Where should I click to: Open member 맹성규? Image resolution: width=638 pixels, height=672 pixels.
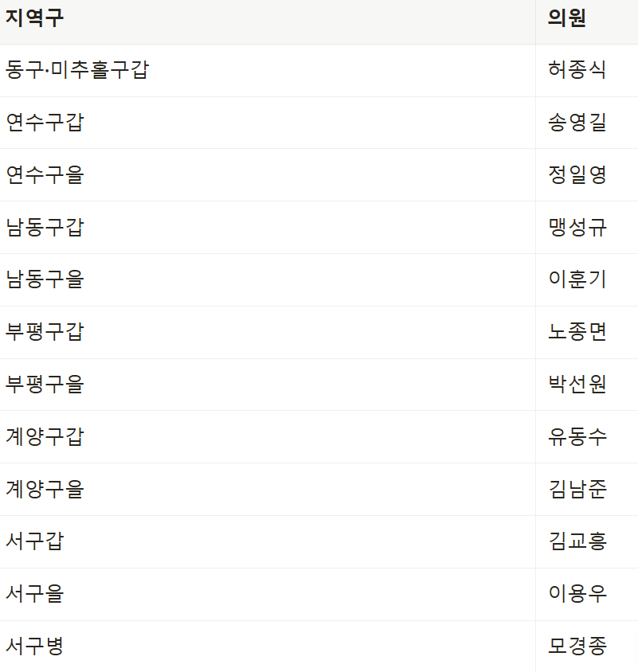tap(577, 228)
